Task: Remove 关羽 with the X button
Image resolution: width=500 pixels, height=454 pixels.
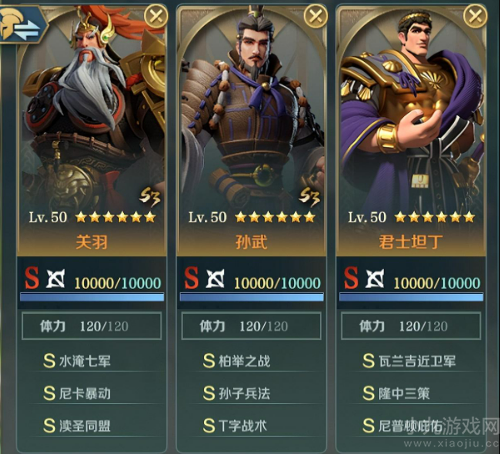Action: pos(156,16)
